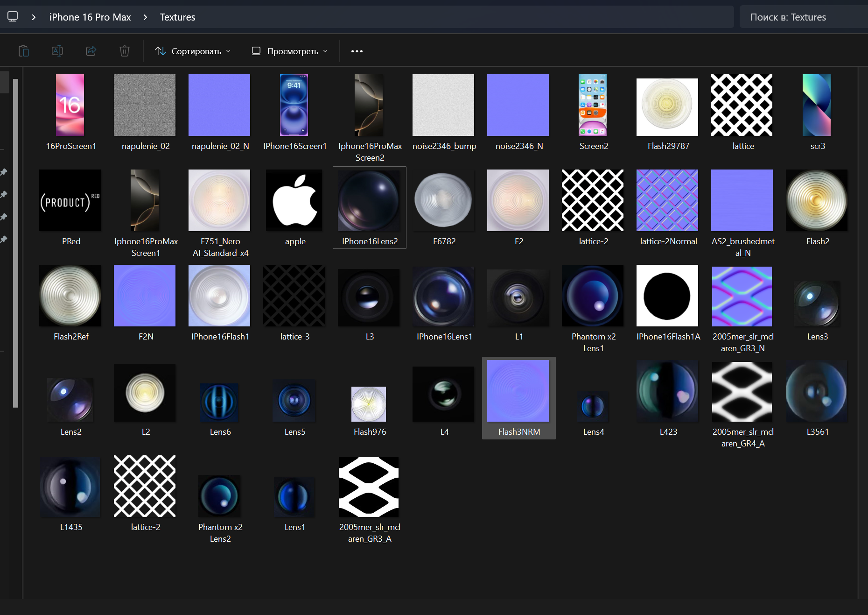Click the Rename icon in toolbar

(x=57, y=51)
